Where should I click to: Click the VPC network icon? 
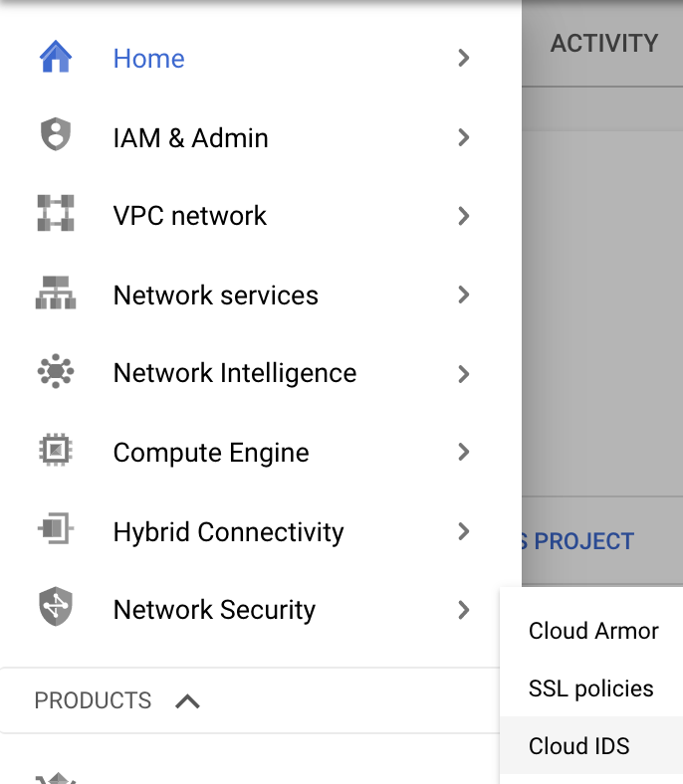tap(56, 215)
